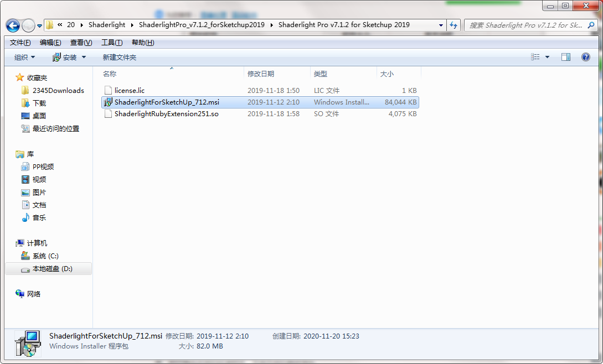Click the large installer thumbnail in details pane

click(x=27, y=343)
